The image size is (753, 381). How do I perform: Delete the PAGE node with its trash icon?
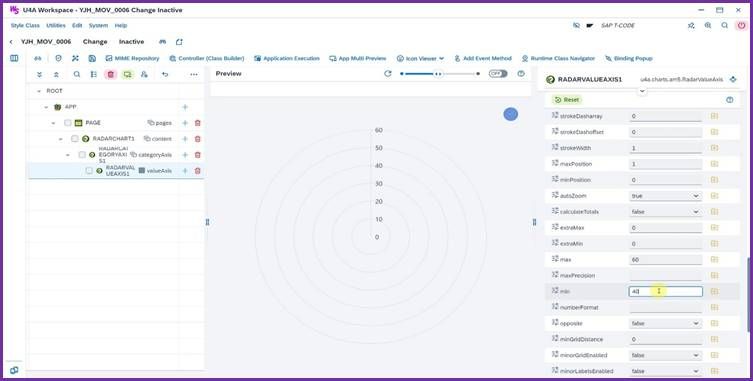coord(197,123)
